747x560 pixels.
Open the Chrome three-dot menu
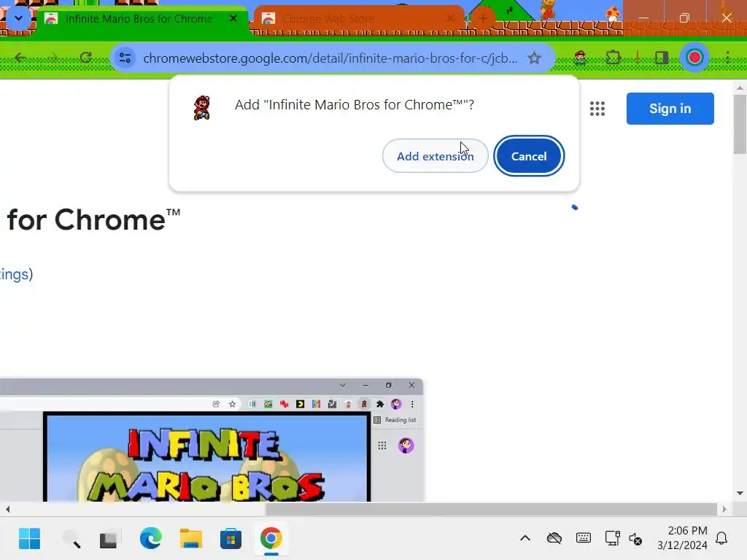(727, 58)
